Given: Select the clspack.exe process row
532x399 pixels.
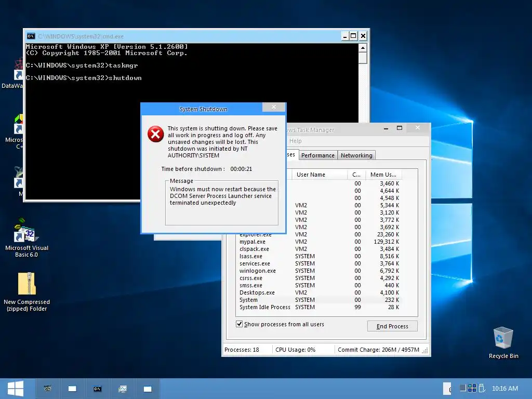Looking at the screenshot, I should (x=319, y=249).
